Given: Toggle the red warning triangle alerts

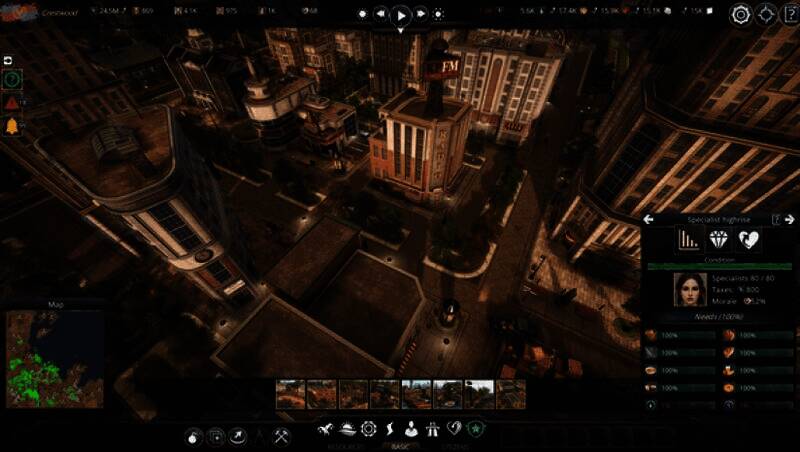Looking at the screenshot, I should (12, 102).
